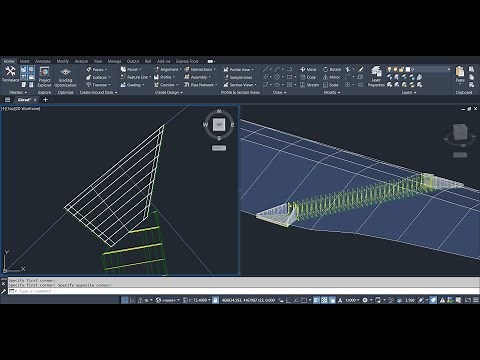This screenshot has height=360, width=480.
Task: Select the Circle draw tool
Action: [x=277, y=77]
